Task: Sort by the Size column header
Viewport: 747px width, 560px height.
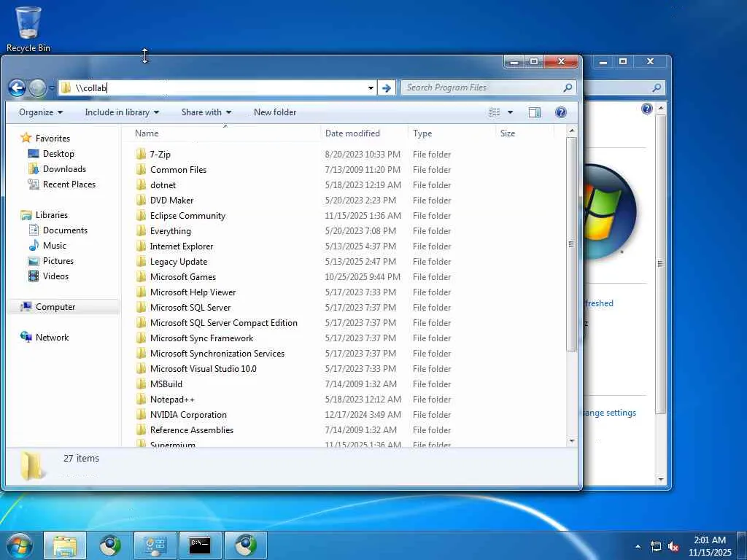Action: [x=524, y=133]
